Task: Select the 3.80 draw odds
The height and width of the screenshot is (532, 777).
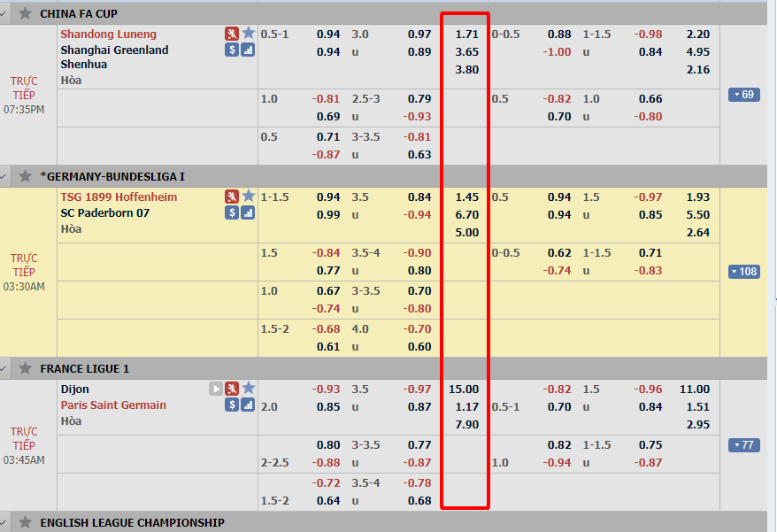Action: [466, 70]
